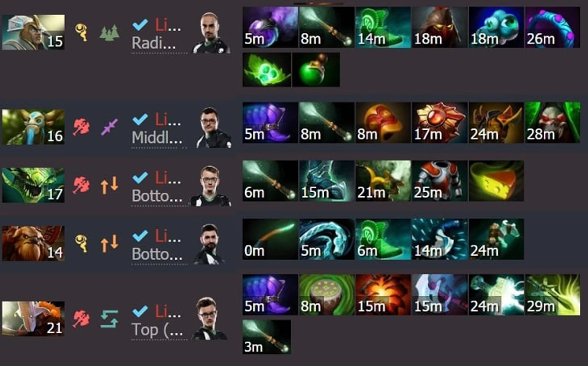Select the Drum of Endurance 24m icon
588x366 pixels.
(496, 239)
